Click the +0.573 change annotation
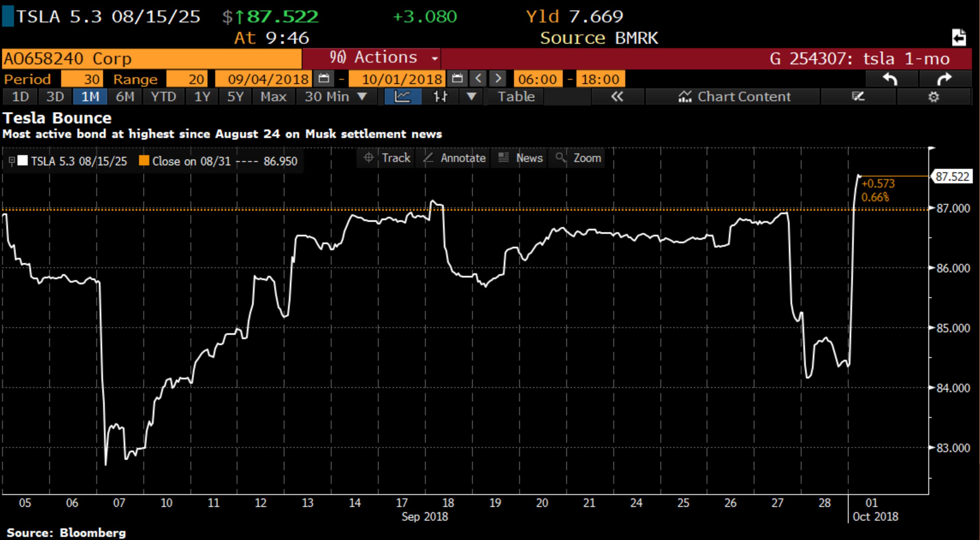This screenshot has height=540, width=980. coord(878,184)
